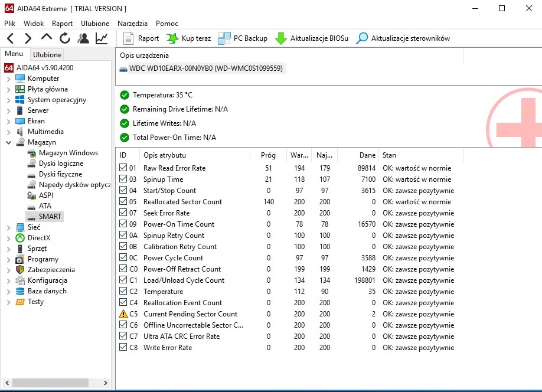Go forward with the Forward arrow
542x392 pixels.
pos(28,38)
